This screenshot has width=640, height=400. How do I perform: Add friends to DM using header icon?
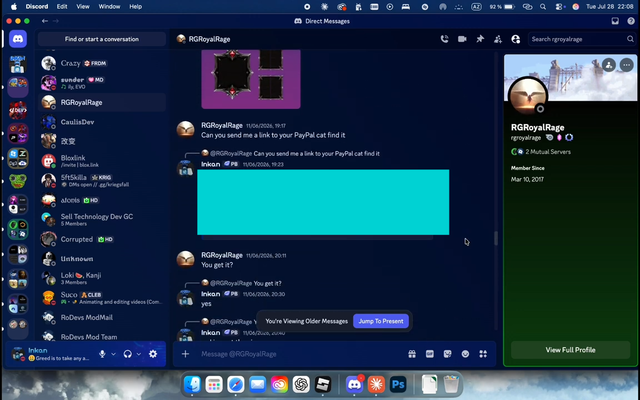click(498, 39)
